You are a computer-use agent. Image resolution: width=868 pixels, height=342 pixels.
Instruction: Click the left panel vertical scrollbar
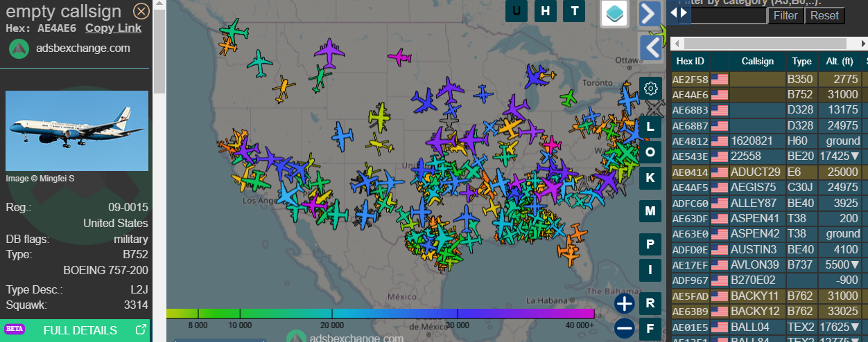click(159, 52)
